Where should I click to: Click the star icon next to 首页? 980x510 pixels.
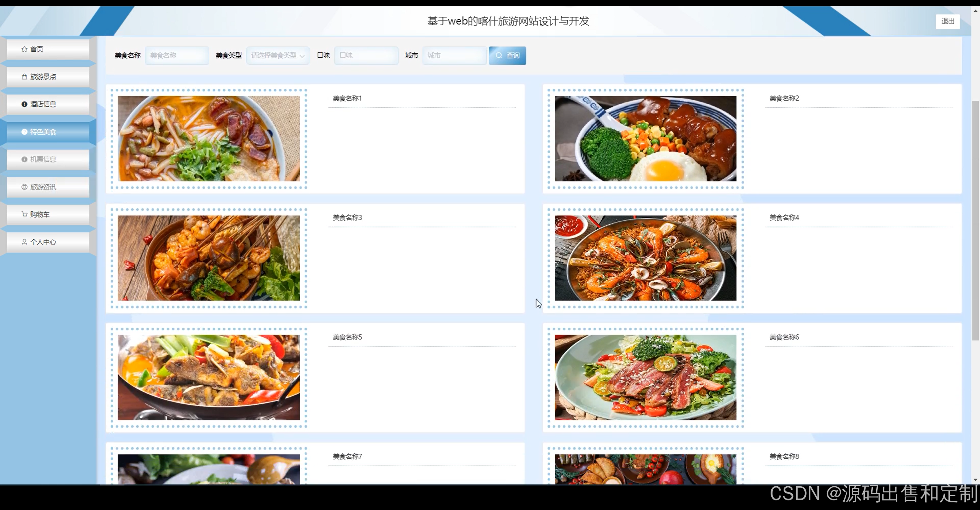pos(24,49)
